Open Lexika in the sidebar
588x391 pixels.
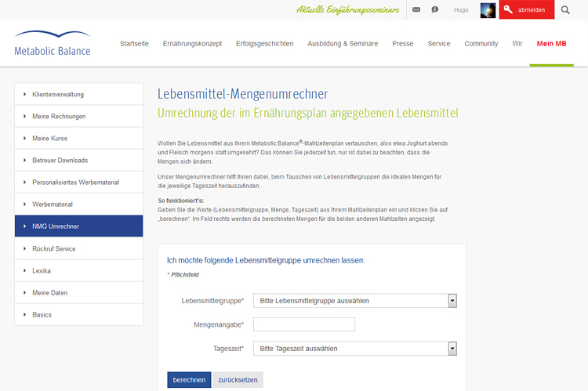click(x=78, y=270)
